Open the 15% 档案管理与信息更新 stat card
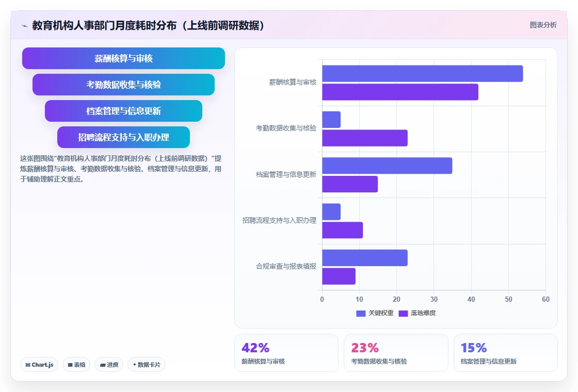Screen dimensions: 578x392 506,353
